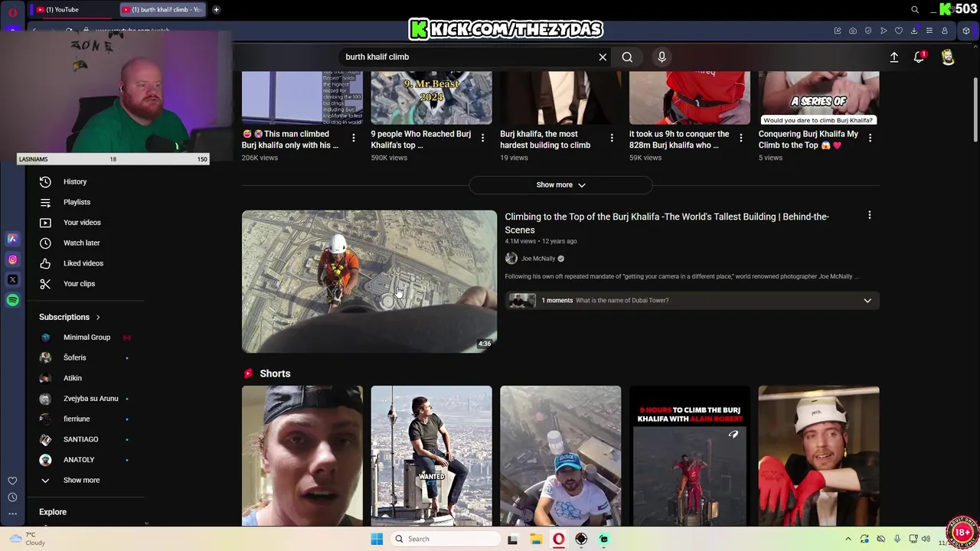The image size is (980, 551).
Task: Open Opera Easy Setup sliders icon
Action: tap(929, 31)
